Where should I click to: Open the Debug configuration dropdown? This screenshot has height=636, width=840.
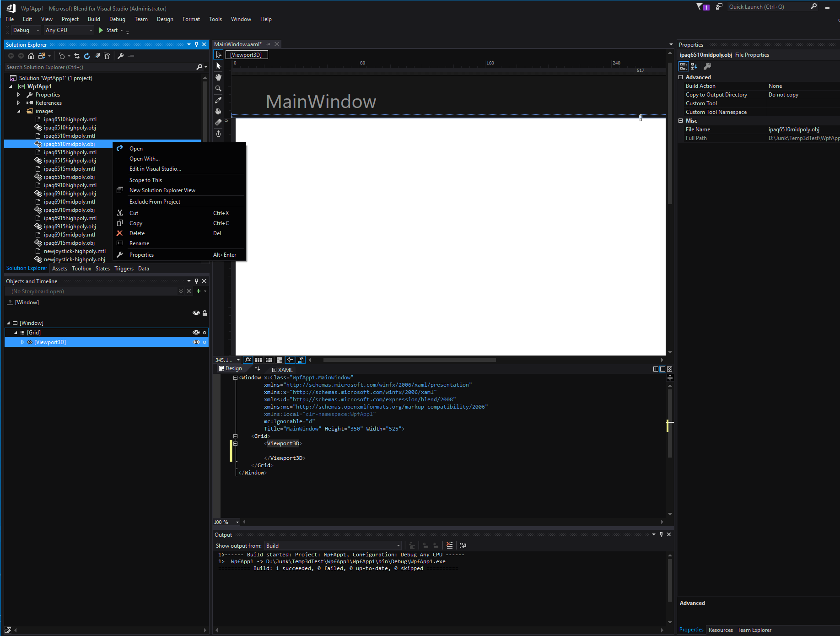26,30
